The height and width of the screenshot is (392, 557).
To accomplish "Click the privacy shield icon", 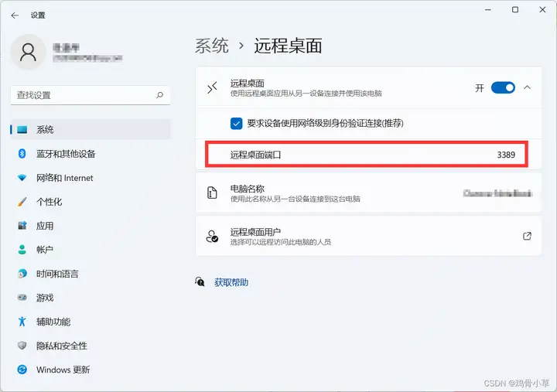I will click(x=22, y=345).
